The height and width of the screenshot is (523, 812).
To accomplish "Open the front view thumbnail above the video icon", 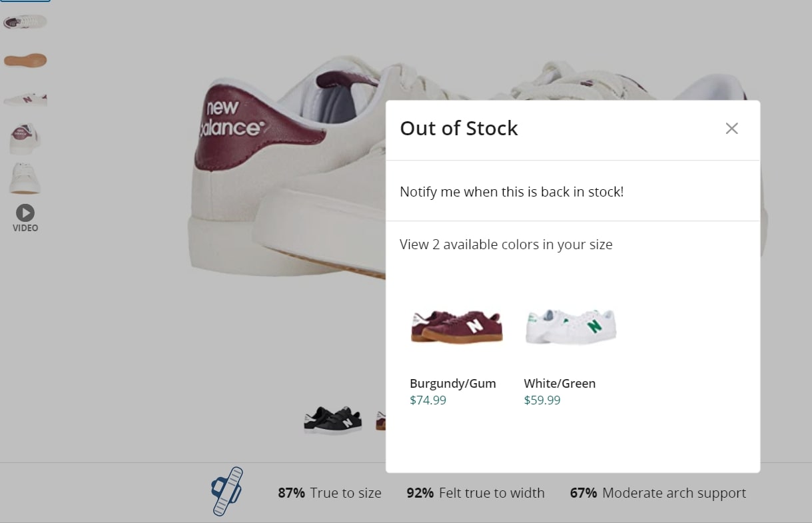I will tap(25, 178).
